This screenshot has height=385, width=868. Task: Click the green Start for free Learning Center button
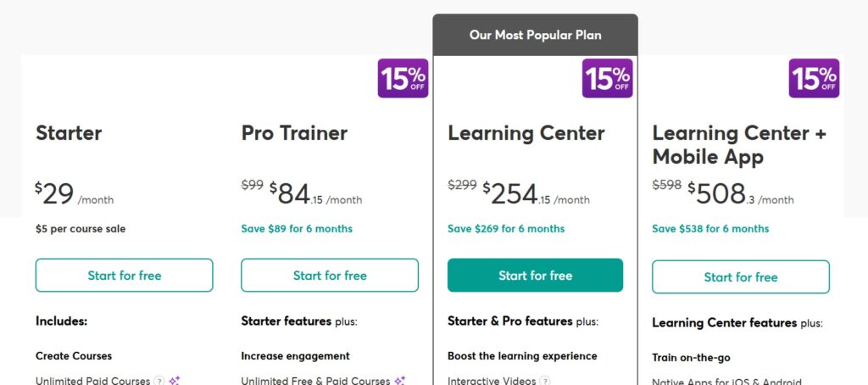coord(536,276)
